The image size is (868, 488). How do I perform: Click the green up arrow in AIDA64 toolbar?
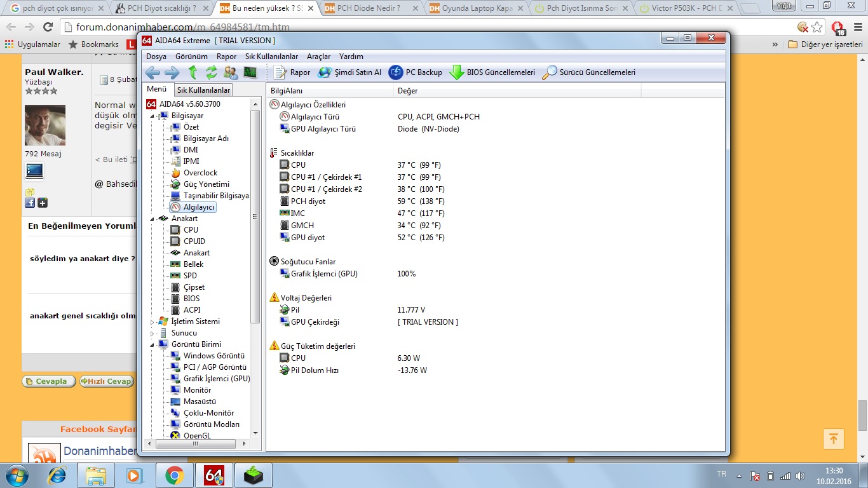(193, 72)
